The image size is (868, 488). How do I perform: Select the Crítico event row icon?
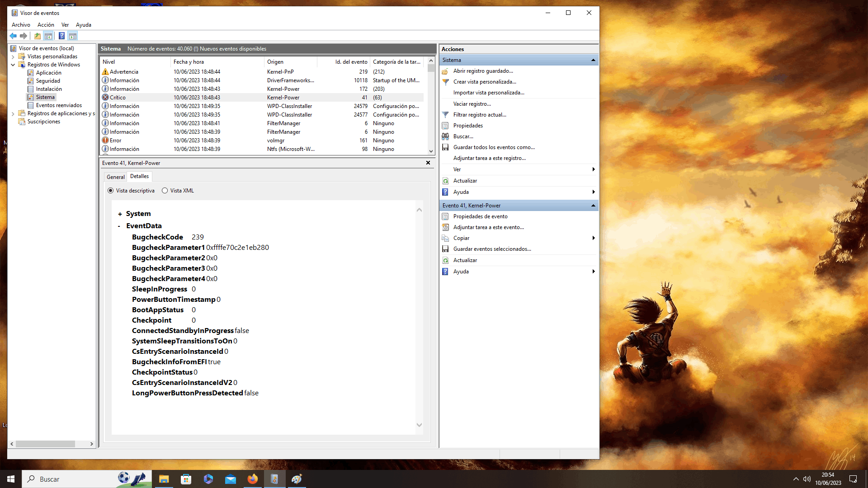tap(105, 98)
